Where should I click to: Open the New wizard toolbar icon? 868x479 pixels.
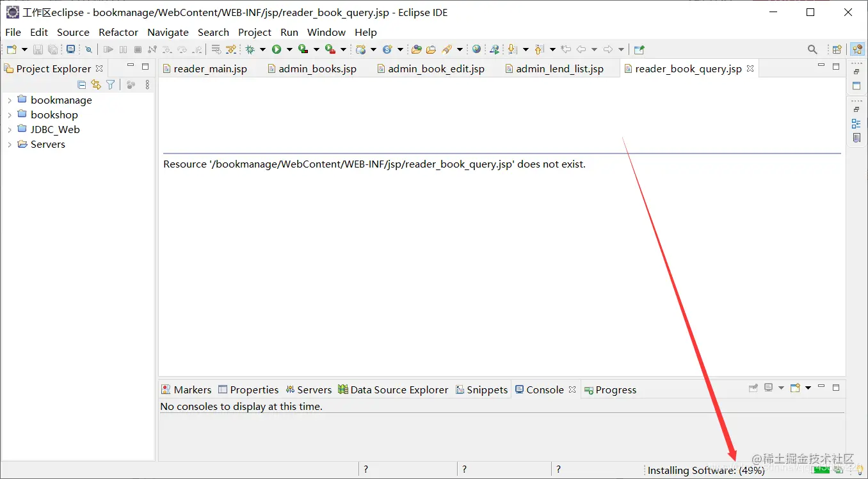point(12,49)
